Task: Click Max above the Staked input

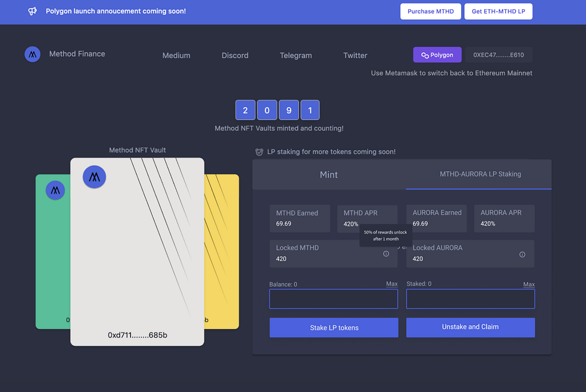Action: pos(529,284)
